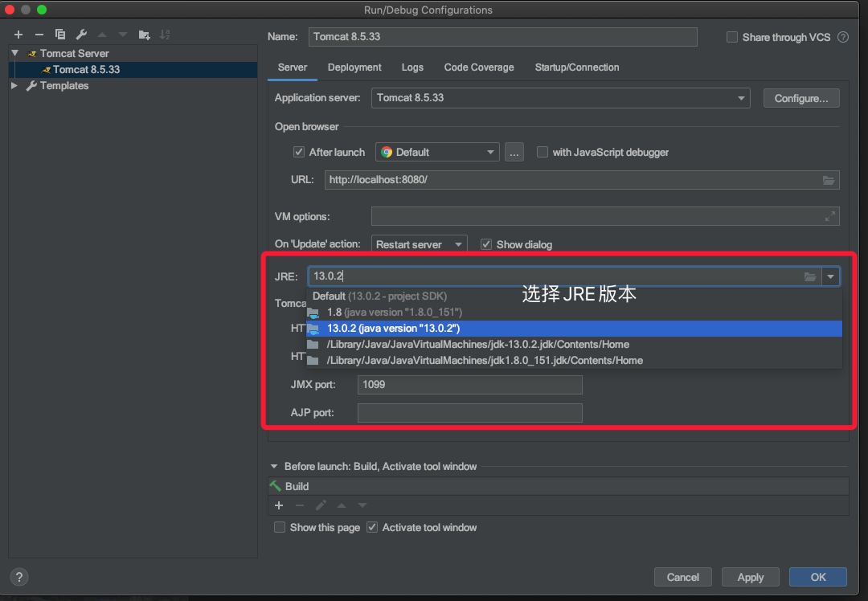868x601 pixels.
Task: Enable Show this page checkbox
Action: (x=280, y=527)
